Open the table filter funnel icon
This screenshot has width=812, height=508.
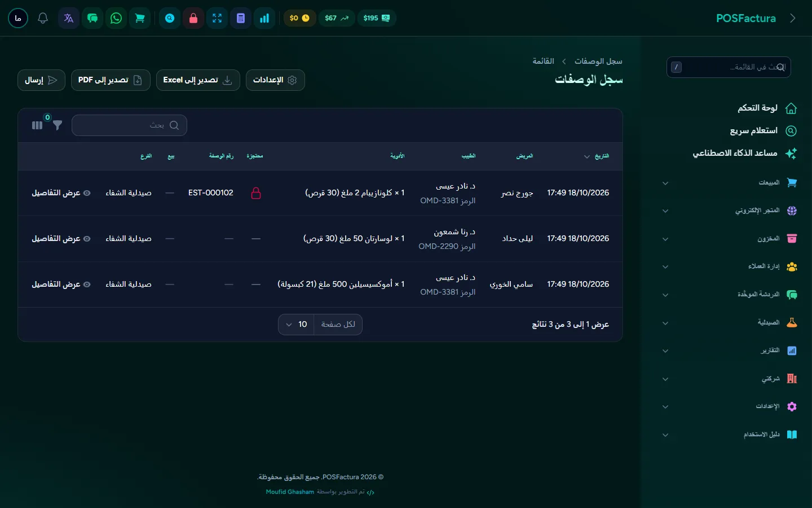[58, 125]
